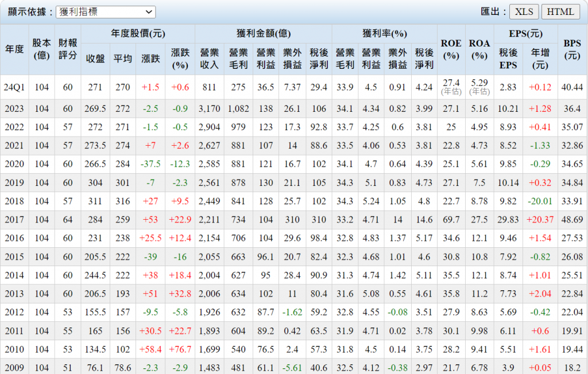588x374 pixels.
Task: Click the +76.7 percent change for 2010
Action: [180, 348]
